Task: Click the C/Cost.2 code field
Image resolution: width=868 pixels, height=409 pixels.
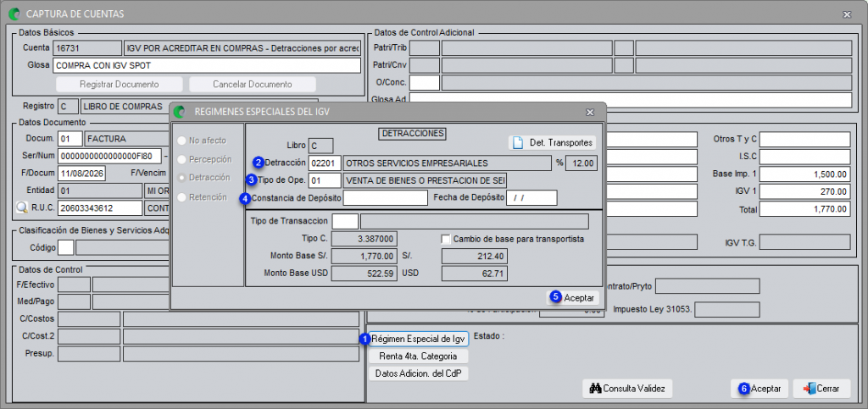Action: [88, 336]
